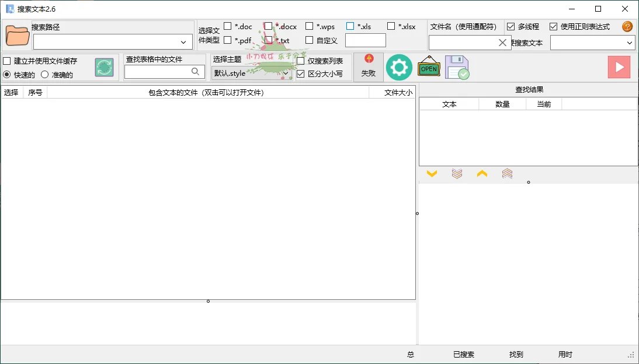Screen dimensions: 639x364
Task: Click the green refresh cache icon
Action: pyautogui.click(x=104, y=67)
